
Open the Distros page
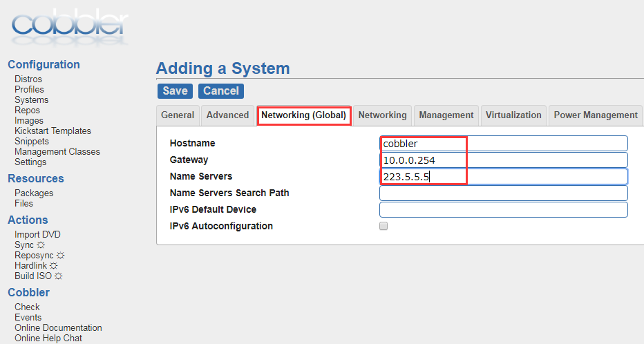(x=28, y=79)
